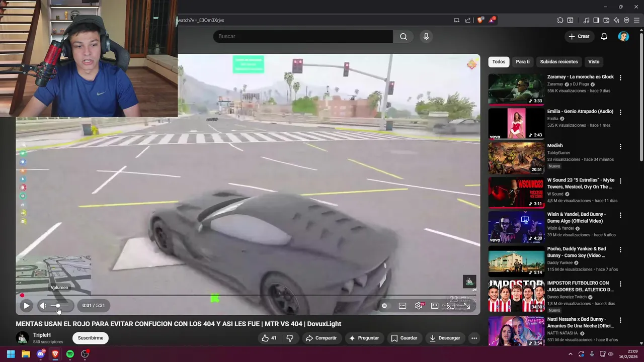This screenshot has width=644, height=362.
Task: Open options for Impostor Futbolero video
Action: (x=620, y=284)
